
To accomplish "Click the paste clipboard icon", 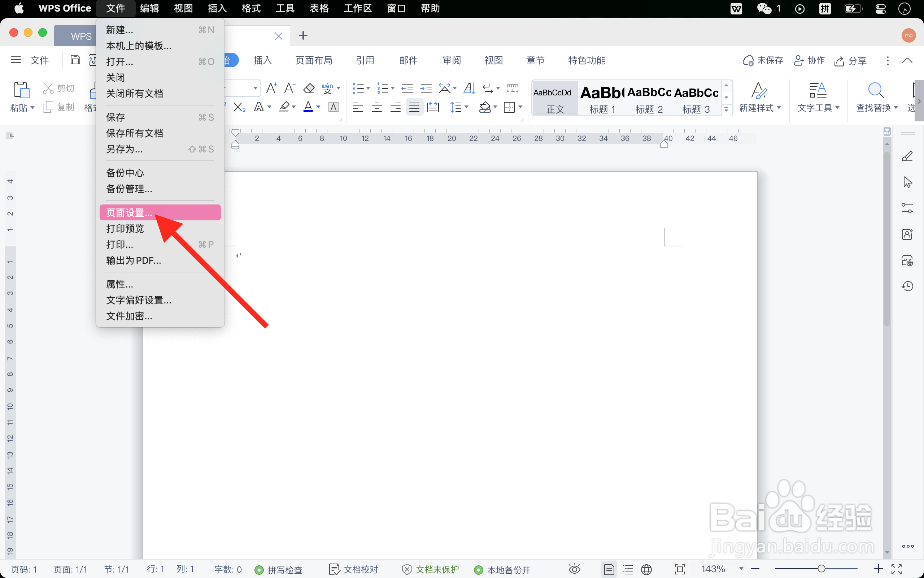I will (x=21, y=90).
